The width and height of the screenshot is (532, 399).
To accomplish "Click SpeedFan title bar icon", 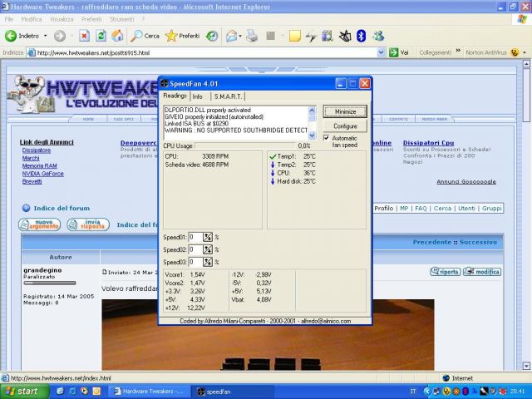I will (165, 83).
